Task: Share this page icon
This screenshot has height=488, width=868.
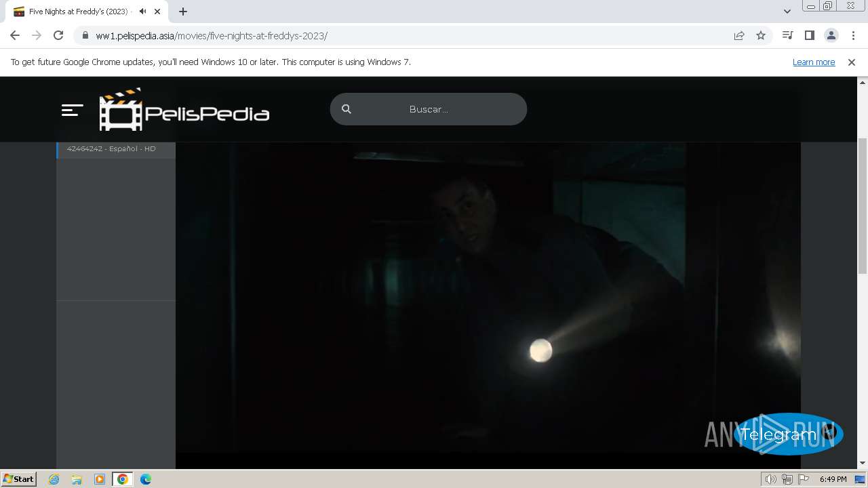Action: click(739, 36)
